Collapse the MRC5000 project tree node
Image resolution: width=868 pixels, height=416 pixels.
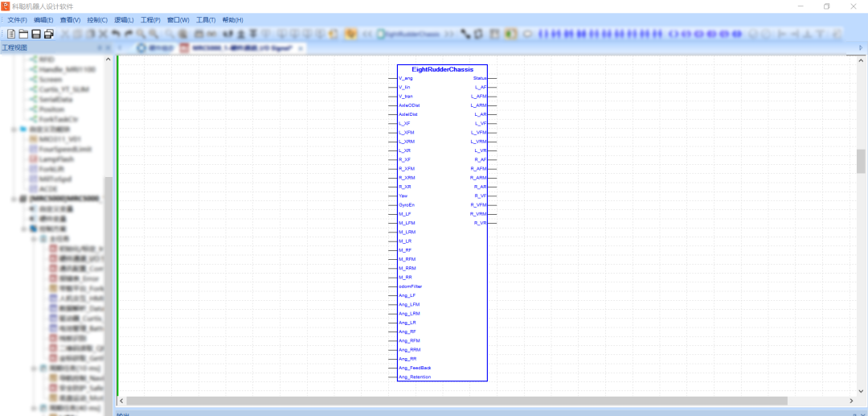[14, 199]
